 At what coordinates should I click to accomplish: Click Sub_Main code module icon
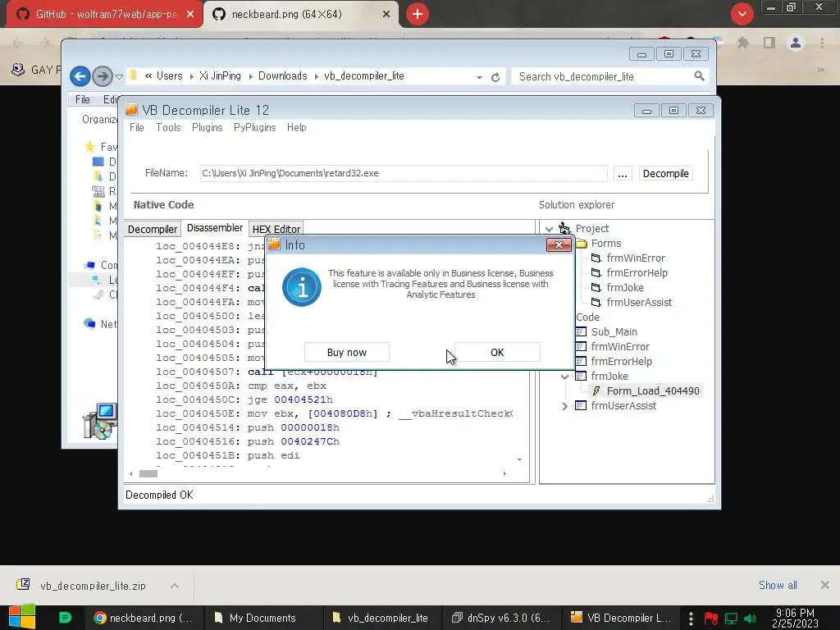[x=581, y=331]
